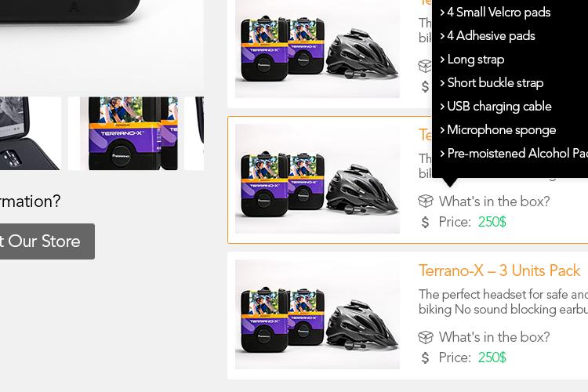Click the USB charging cable tooltip entry
This screenshot has width=588, height=392.
(495, 107)
